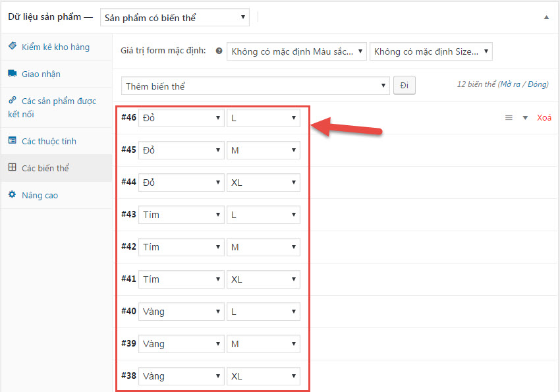Click the #46 variation ID label
Screen dimensions: 560x392
click(128, 117)
